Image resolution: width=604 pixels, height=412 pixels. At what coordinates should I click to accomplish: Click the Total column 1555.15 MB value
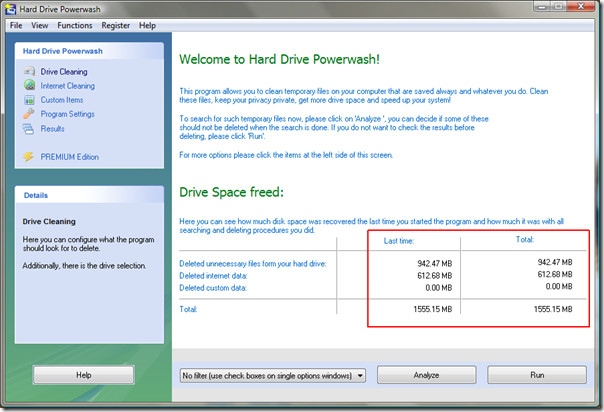(553, 309)
